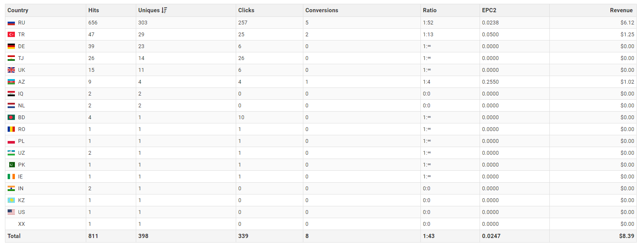Click the Bangladesh flag icon

[x=11, y=118]
